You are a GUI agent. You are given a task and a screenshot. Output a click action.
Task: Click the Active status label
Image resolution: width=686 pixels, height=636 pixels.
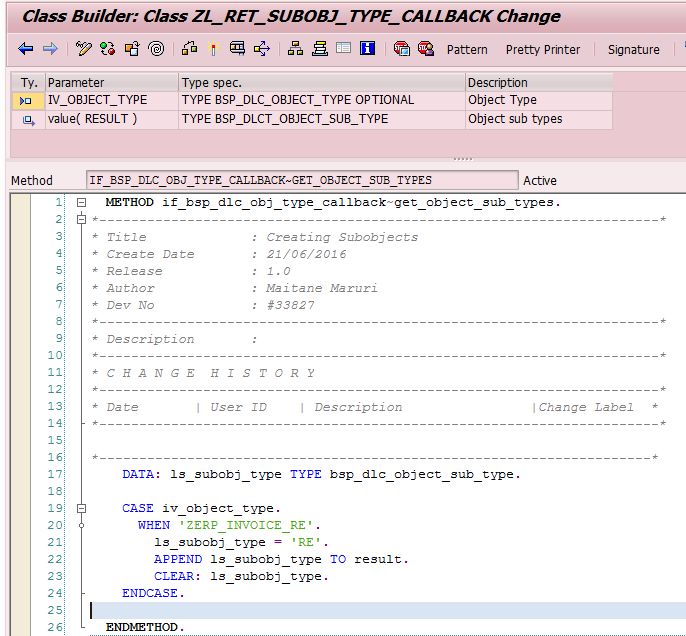[x=540, y=181]
